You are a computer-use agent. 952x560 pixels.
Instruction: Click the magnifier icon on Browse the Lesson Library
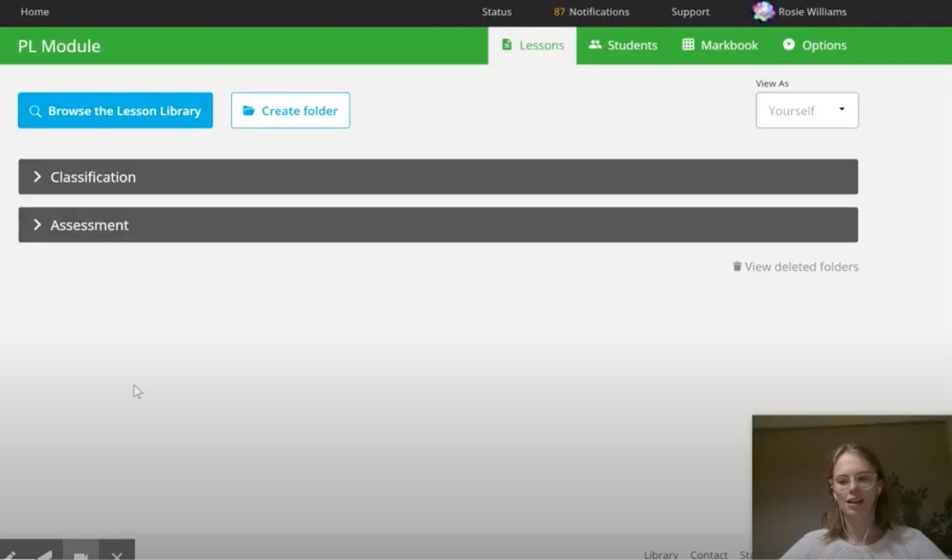click(x=35, y=111)
